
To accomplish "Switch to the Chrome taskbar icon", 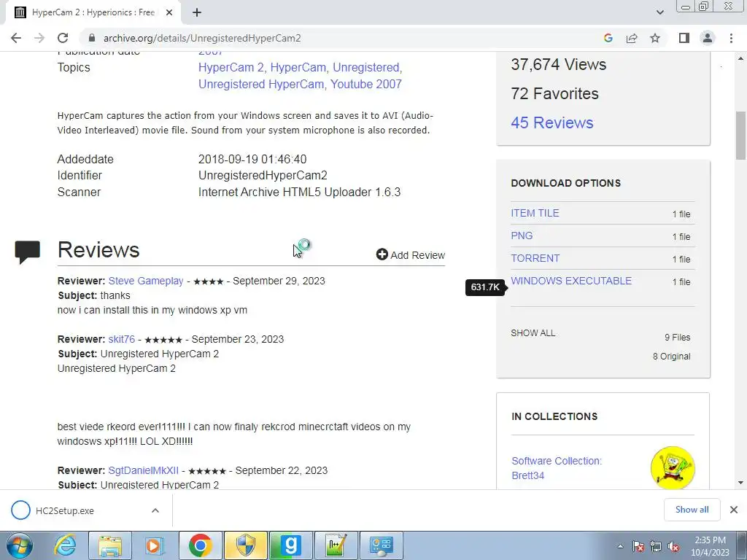I will coord(200,545).
